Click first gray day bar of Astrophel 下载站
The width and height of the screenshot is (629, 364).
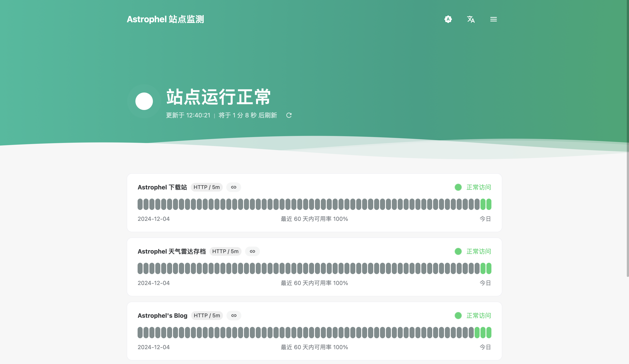point(140,204)
